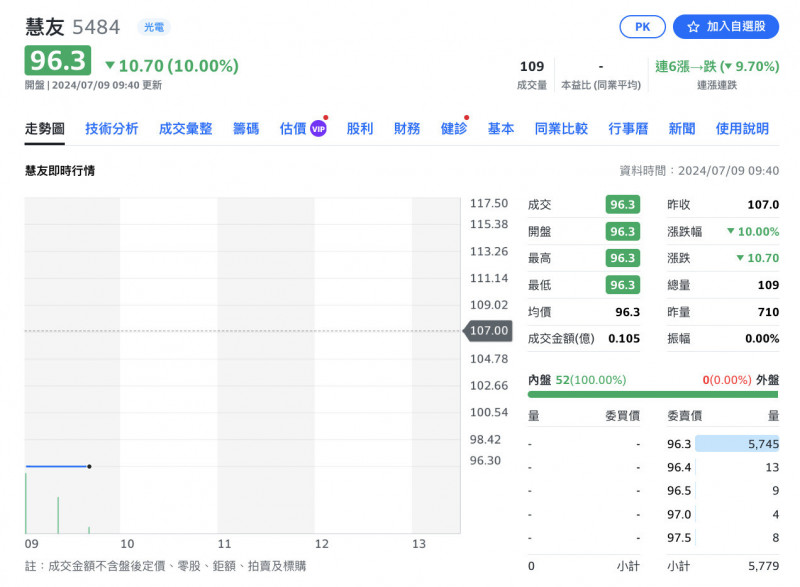Click the 開盤 value 96.3
The width and height of the screenshot is (800, 587).
[622, 232]
